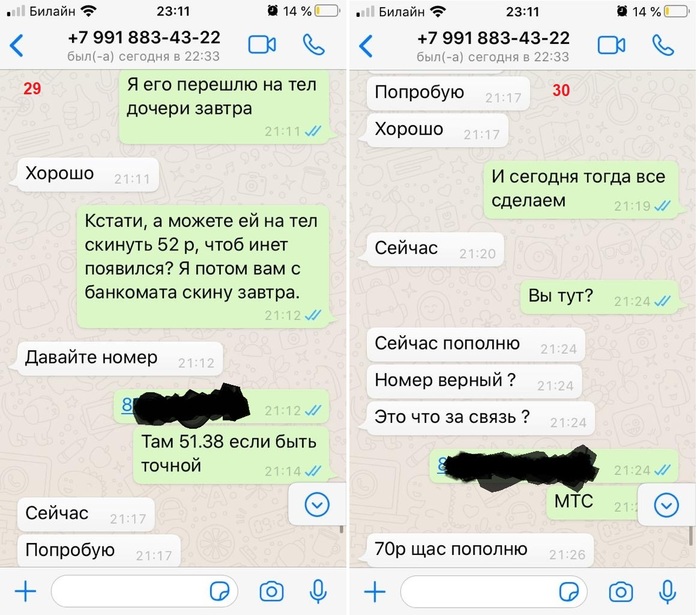Jump to latest messages in right chat
The width and height of the screenshot is (700, 615).
[x=667, y=505]
